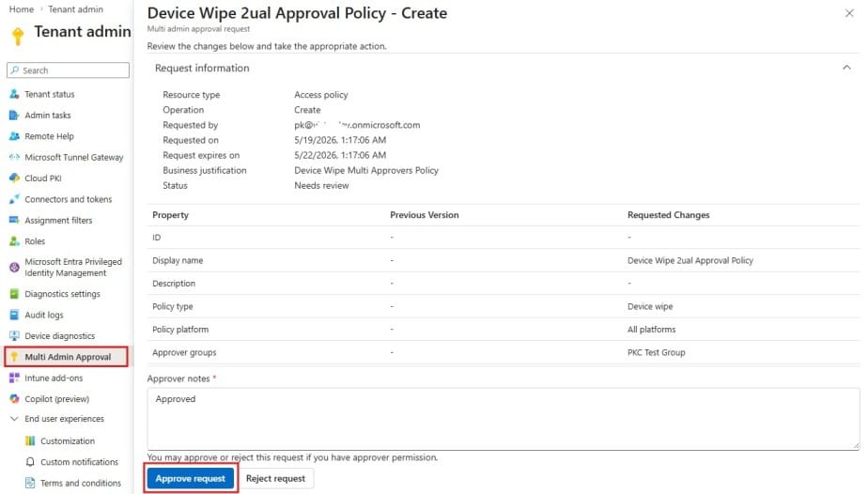Click the Tenant status icon
This screenshot has width=868, height=494.
point(14,94)
